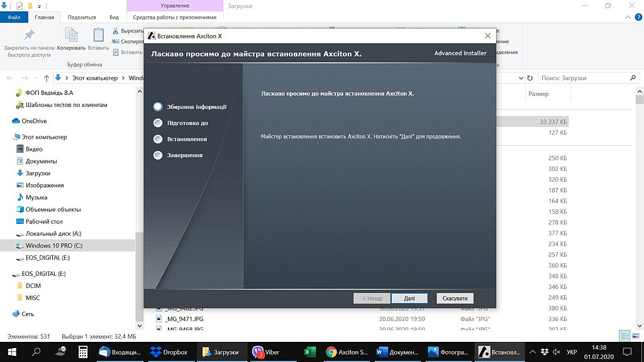Open the notification center icon
The height and width of the screenshot is (362, 644).
click(x=627, y=352)
